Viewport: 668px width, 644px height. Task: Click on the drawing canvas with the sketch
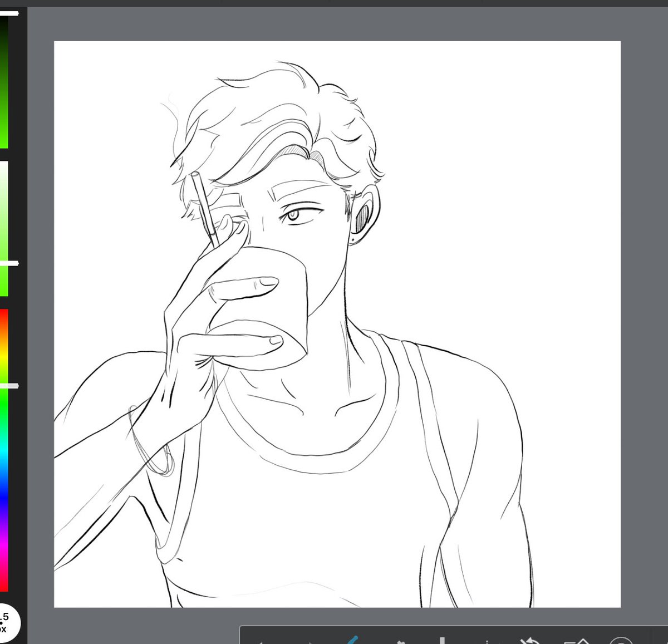click(337, 324)
